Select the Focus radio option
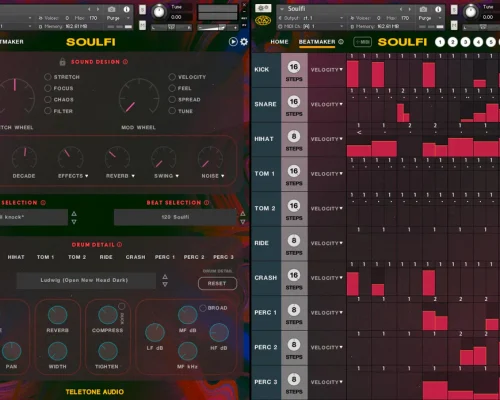This screenshot has width=500, height=400. [48, 88]
